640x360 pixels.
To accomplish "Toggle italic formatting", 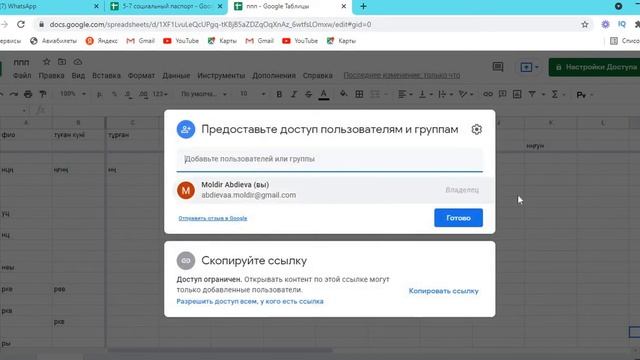I will (294, 94).
